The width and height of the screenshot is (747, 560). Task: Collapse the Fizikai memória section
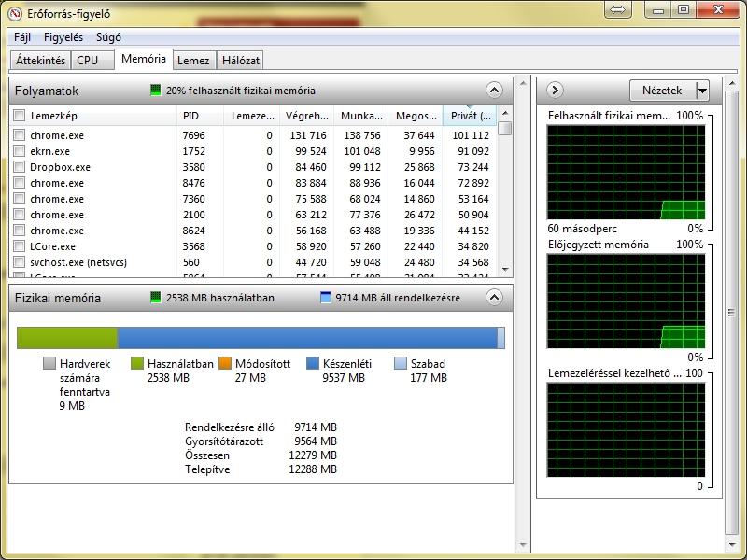(494, 298)
